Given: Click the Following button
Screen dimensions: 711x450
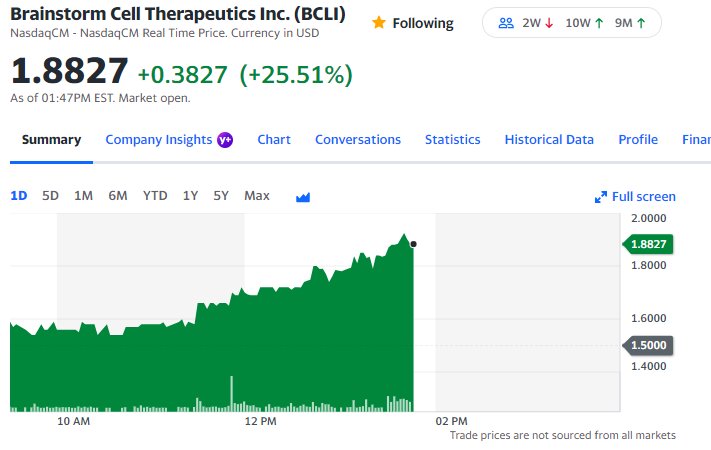Looking at the screenshot, I should (413, 23).
